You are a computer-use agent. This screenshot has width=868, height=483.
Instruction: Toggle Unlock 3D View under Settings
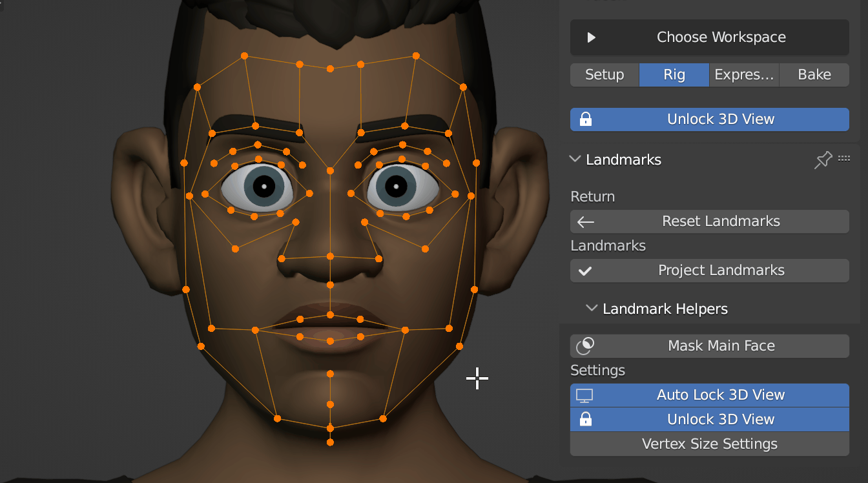tap(710, 420)
